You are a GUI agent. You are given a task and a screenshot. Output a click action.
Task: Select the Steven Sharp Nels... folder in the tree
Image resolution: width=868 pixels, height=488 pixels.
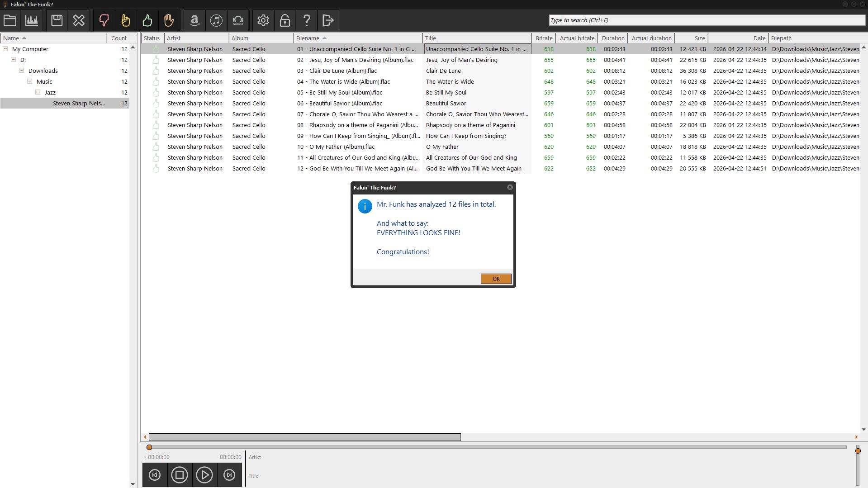tap(65, 103)
